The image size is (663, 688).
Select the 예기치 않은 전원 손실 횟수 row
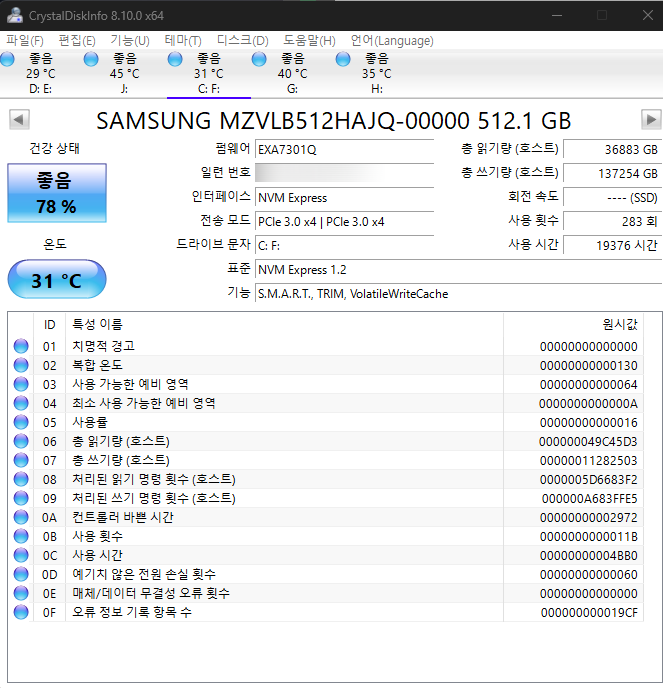point(326,574)
